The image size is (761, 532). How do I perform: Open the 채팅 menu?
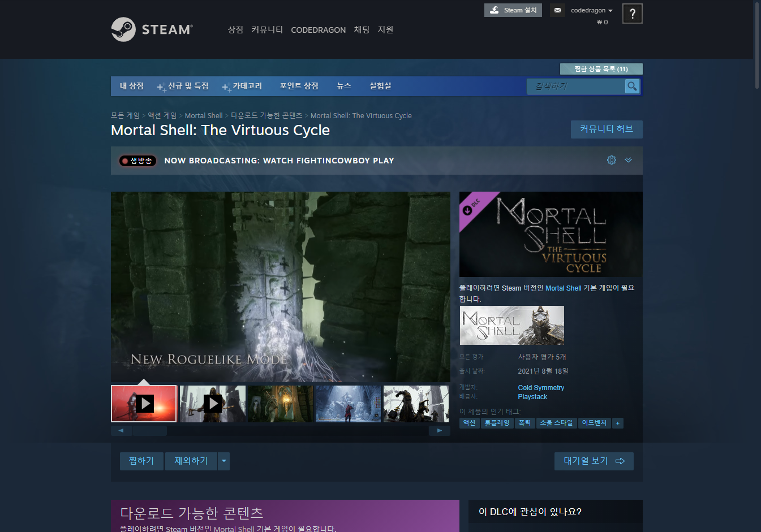point(362,29)
